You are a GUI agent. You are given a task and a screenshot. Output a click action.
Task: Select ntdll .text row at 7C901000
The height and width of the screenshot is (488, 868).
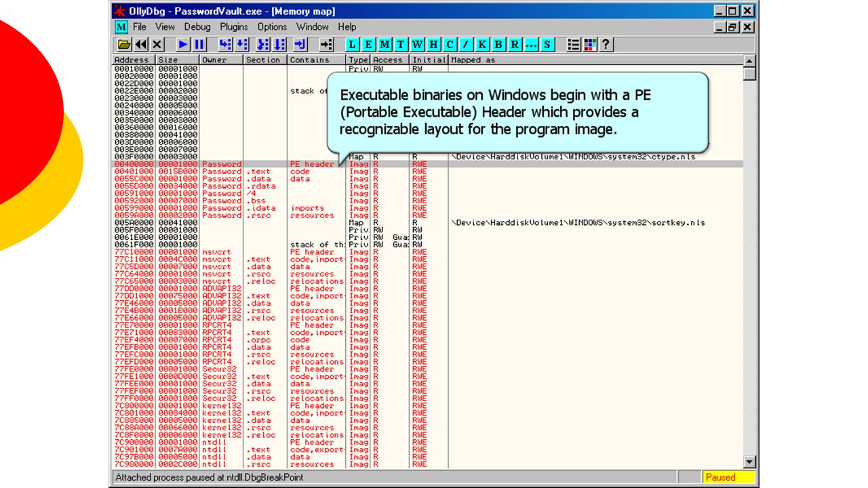coord(427,449)
